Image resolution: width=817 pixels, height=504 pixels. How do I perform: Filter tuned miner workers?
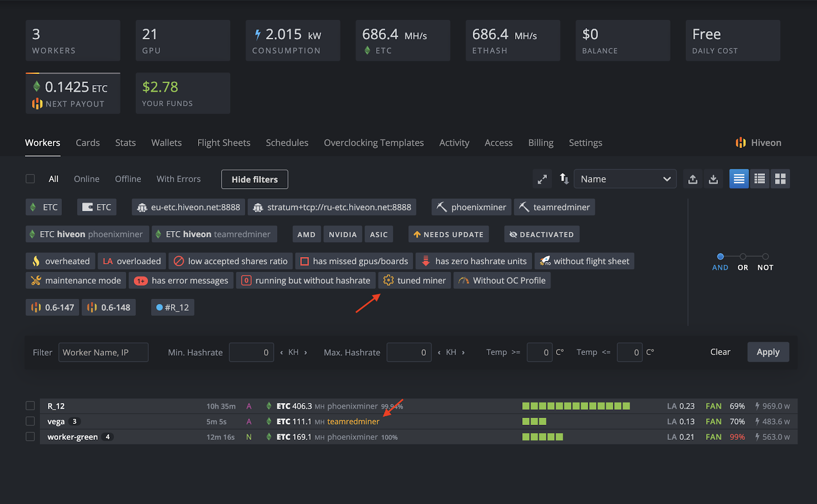[x=415, y=281]
